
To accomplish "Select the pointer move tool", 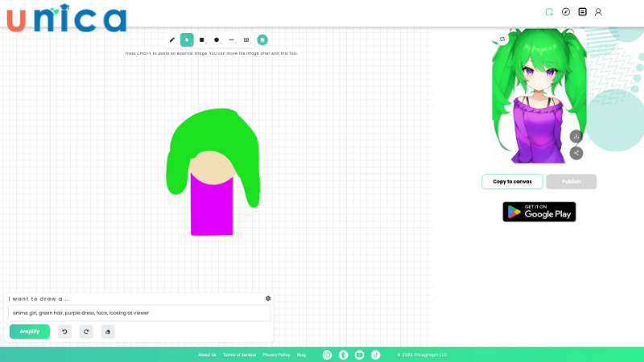I will click(x=187, y=39).
